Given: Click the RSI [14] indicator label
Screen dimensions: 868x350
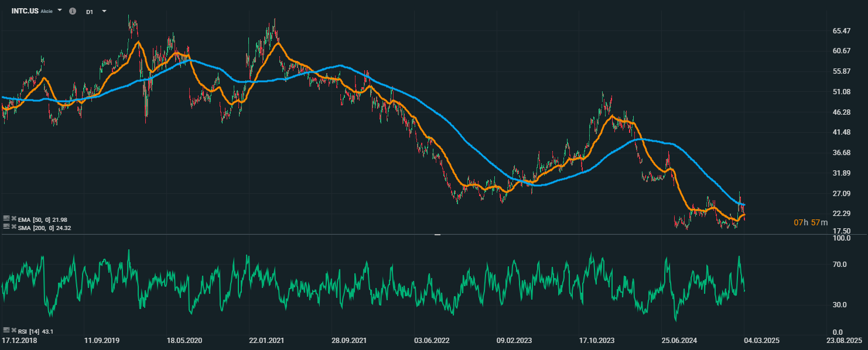Looking at the screenshot, I should tap(30, 331).
